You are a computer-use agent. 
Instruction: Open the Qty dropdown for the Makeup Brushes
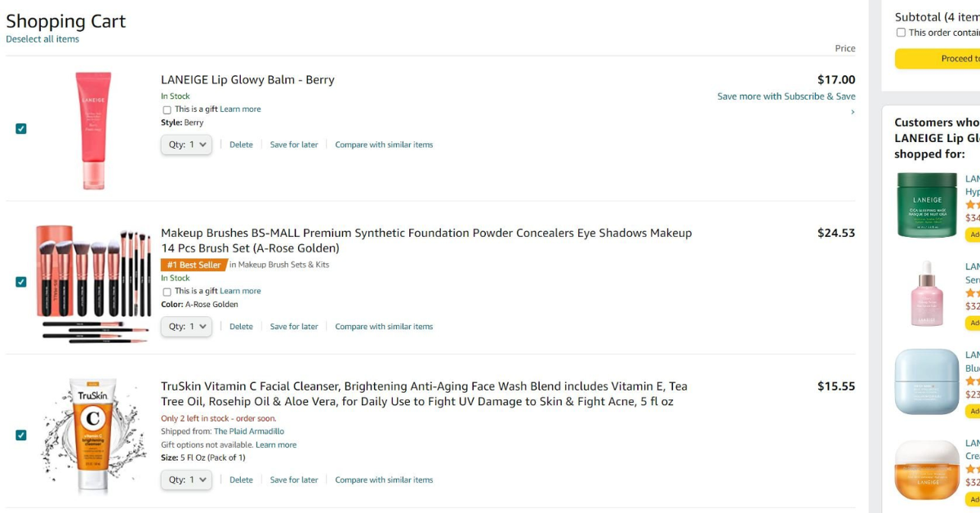pos(186,327)
